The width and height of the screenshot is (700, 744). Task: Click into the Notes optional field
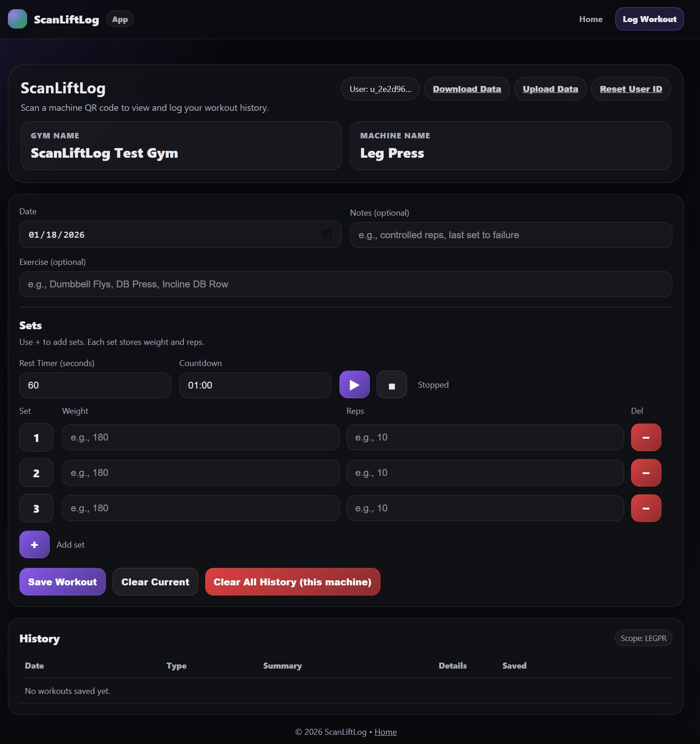[511, 235]
